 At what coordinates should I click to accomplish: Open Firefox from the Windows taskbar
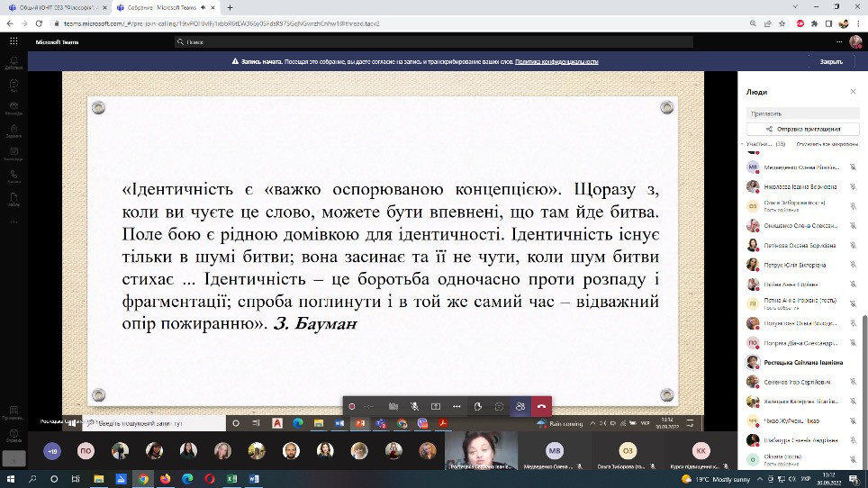tap(165, 479)
